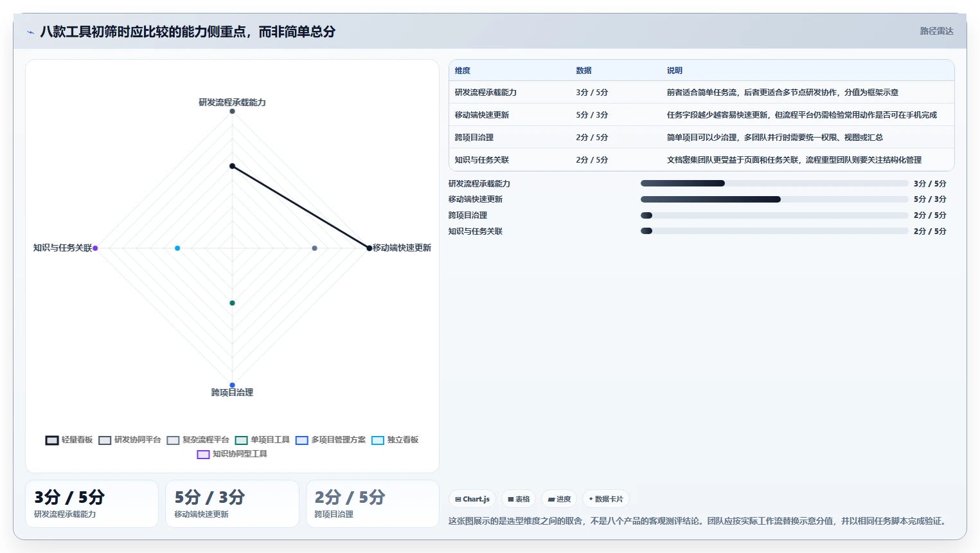Click the Chart.js chip
980x553 pixels.
tap(472, 499)
